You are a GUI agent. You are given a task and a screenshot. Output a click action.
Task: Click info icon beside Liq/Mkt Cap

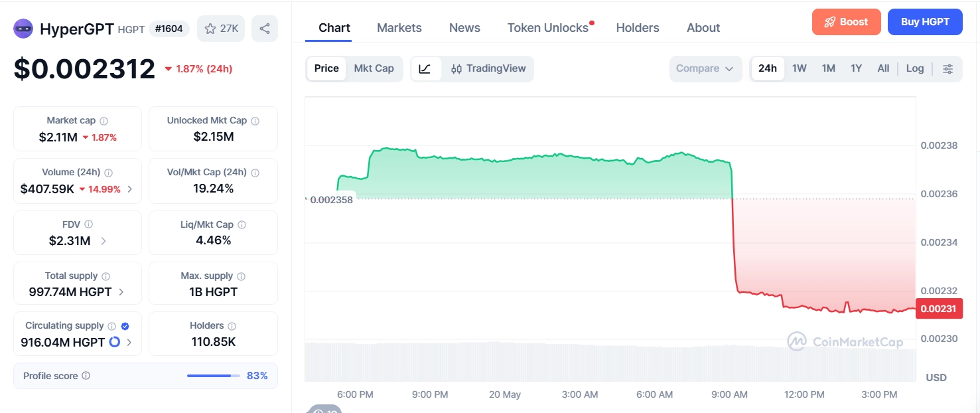click(x=242, y=225)
